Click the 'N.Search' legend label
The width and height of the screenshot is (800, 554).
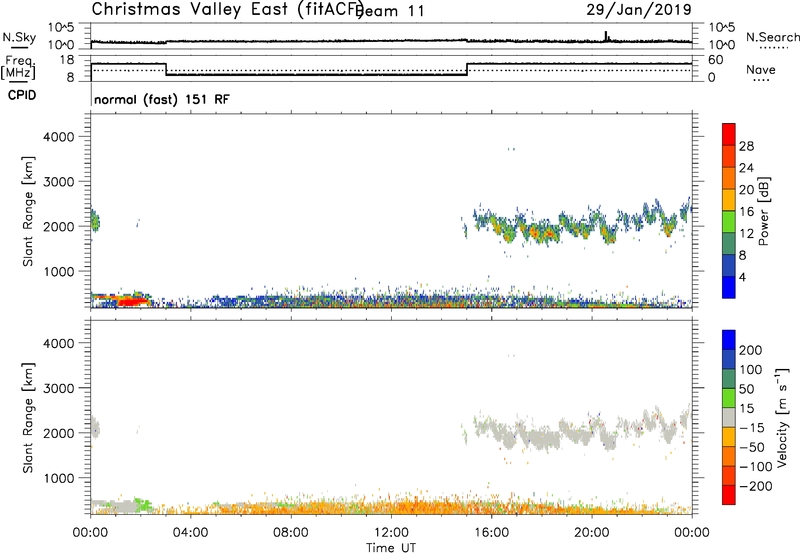772,37
